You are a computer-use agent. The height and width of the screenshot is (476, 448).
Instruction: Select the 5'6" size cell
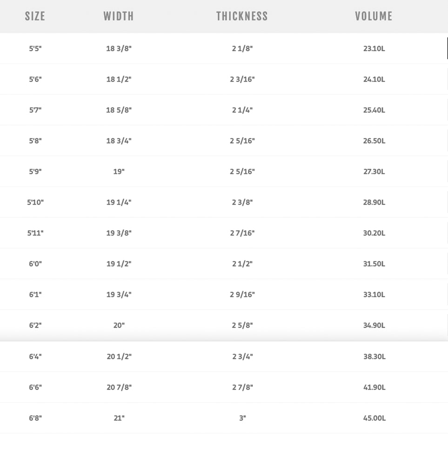pyautogui.click(x=35, y=79)
